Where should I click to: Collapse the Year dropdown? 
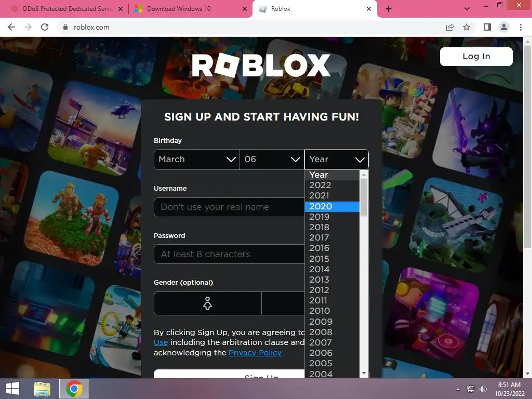pyautogui.click(x=337, y=159)
